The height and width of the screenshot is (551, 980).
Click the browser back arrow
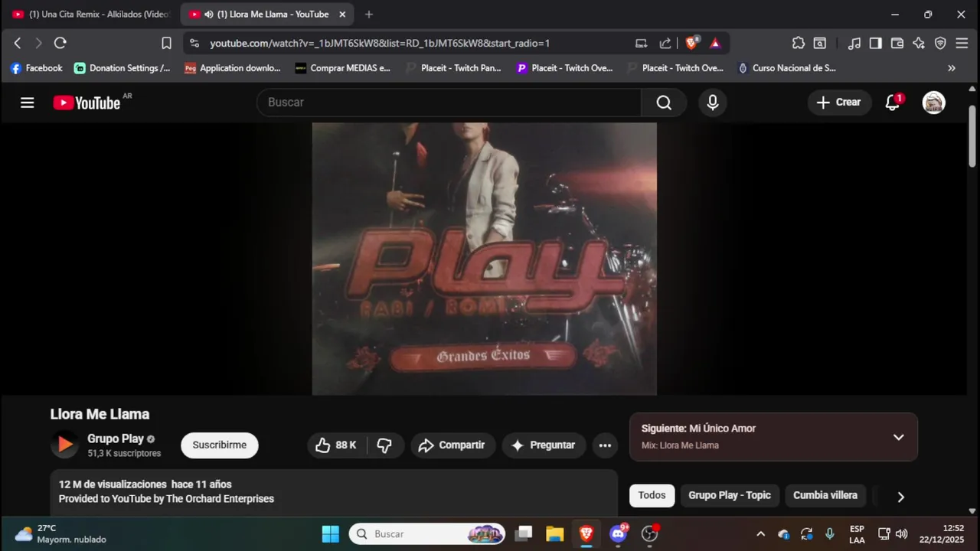pos(18,44)
